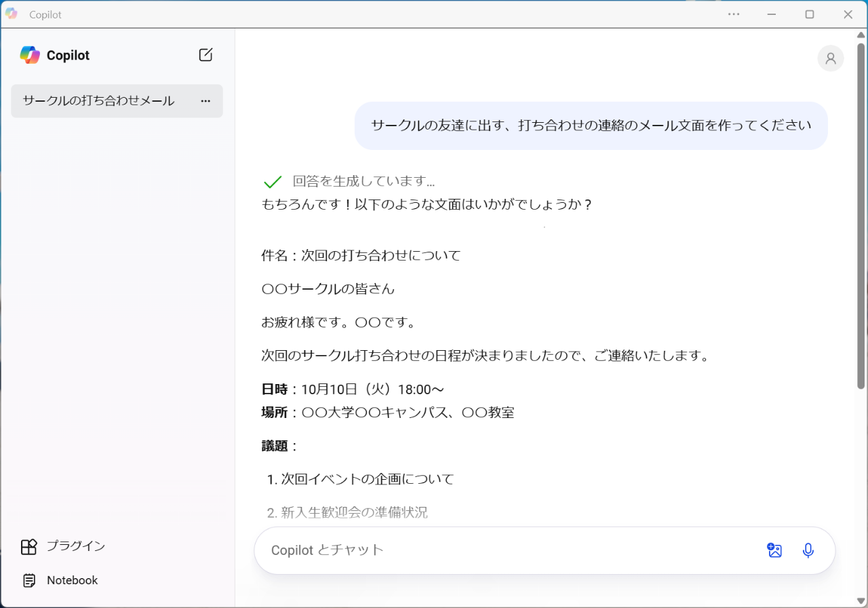Open the Notebook icon in sidebar
Screen dimensions: 868x608
tap(28, 580)
